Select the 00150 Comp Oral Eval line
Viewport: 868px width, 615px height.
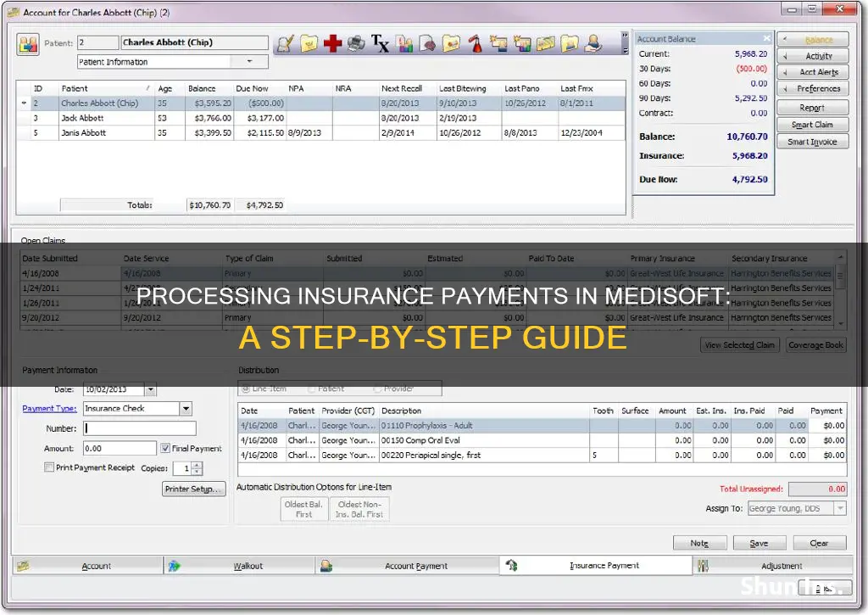point(542,440)
